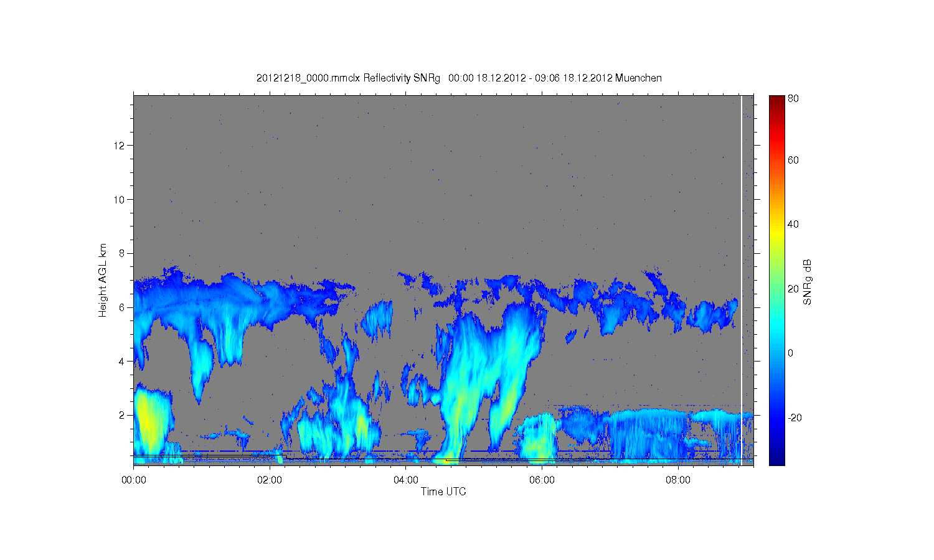Click the height tick label '4'

(x=123, y=361)
